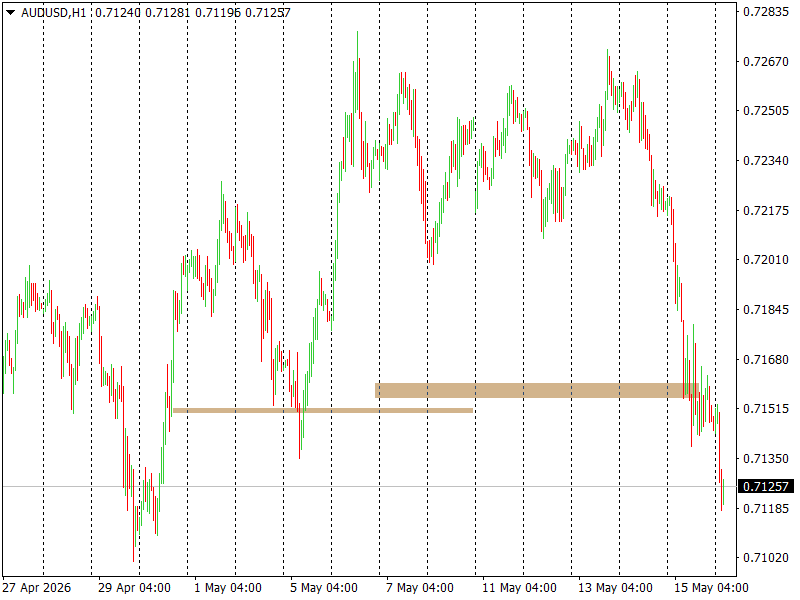
Task: Select the thin lower tan rectangle zone
Action: pyautogui.click(x=323, y=410)
